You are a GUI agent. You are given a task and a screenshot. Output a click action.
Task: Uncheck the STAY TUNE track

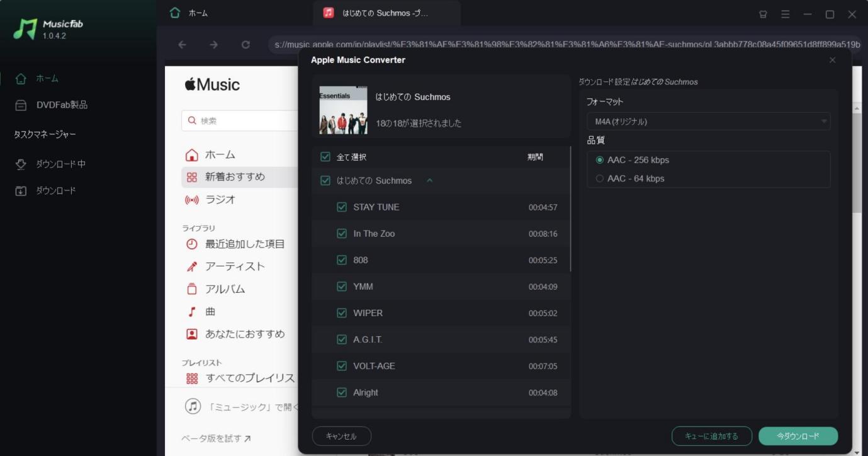point(342,207)
